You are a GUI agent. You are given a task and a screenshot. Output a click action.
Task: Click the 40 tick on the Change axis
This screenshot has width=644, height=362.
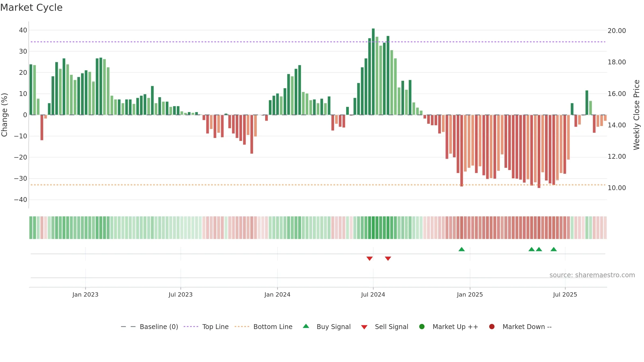[x=23, y=30]
